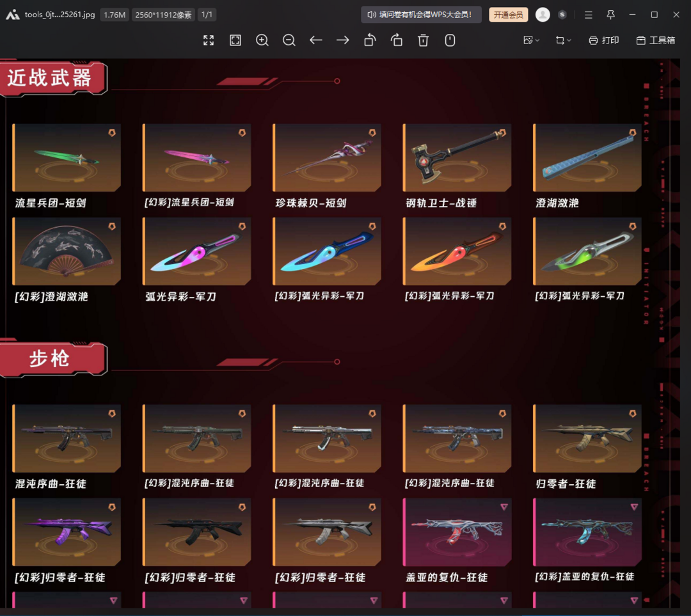The width and height of the screenshot is (691, 616).
Task: Click the 流星兵团-短剑 caption text
Action: click(51, 203)
